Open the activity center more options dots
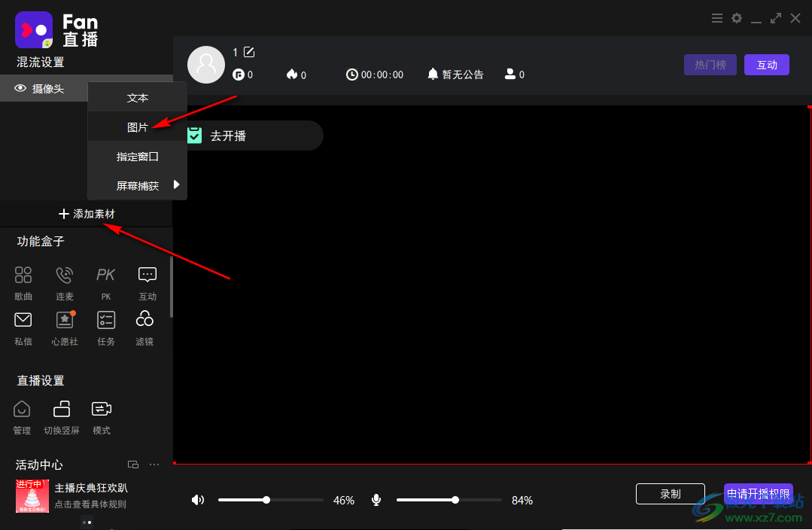The image size is (812, 530). (154, 465)
